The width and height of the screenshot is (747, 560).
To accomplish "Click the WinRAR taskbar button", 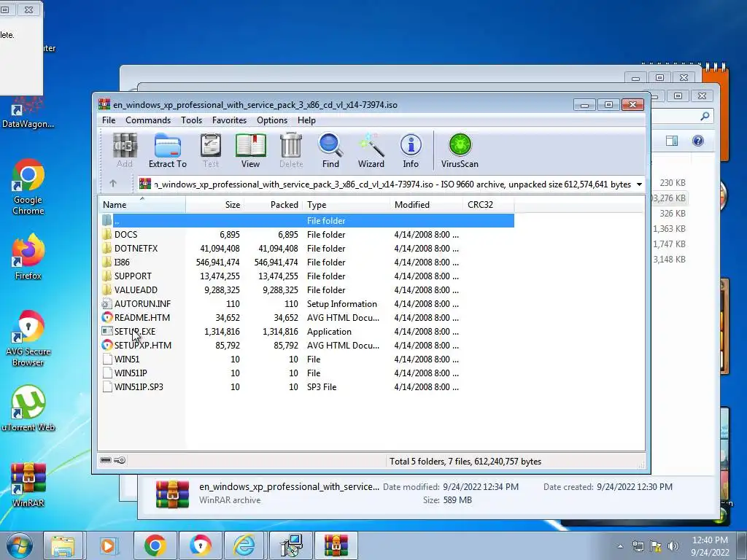I will 336,545.
